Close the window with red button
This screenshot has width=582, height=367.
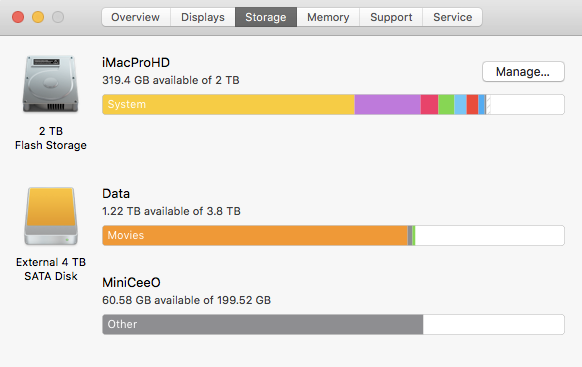coord(18,17)
